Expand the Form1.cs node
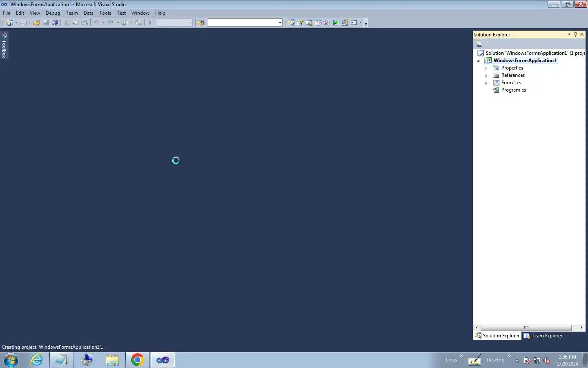The width and height of the screenshot is (588, 368). pyautogui.click(x=486, y=83)
